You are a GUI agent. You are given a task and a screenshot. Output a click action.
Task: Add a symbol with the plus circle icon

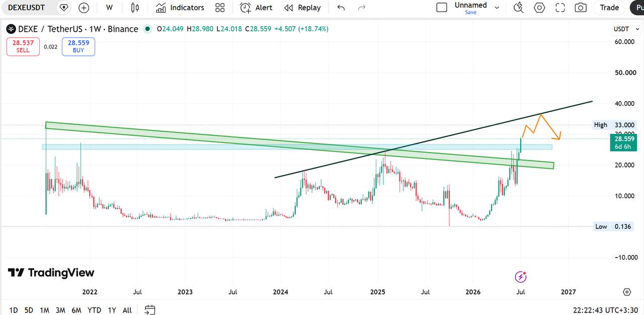(x=84, y=8)
